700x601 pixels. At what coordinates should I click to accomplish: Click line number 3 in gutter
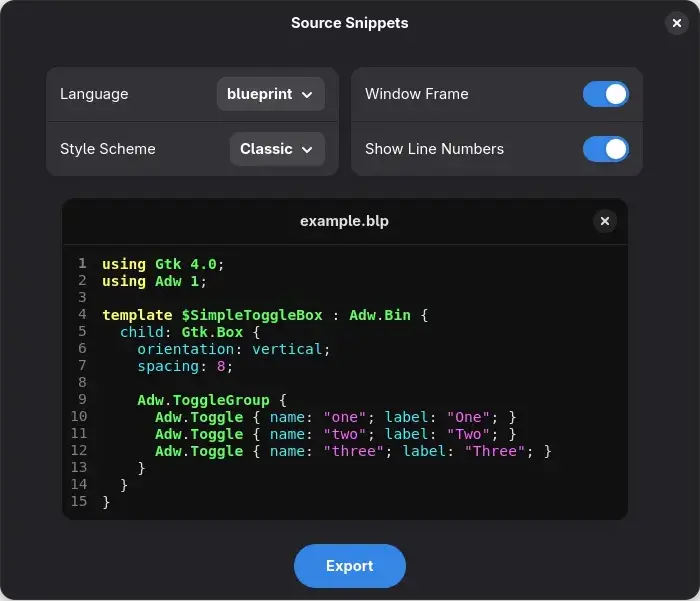82,297
